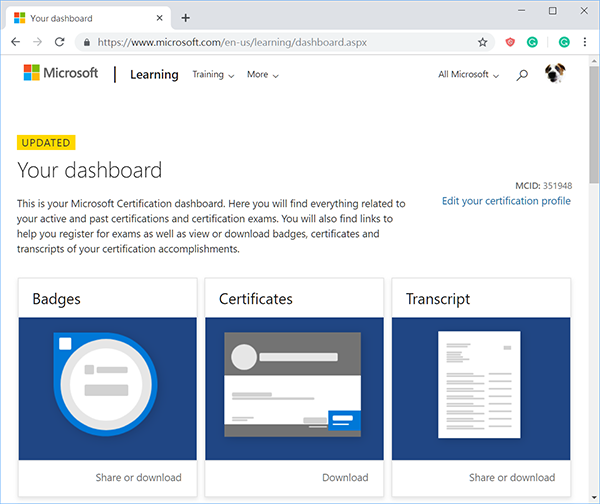Expand the Training dropdown menu
This screenshot has height=504, width=600.
213,75
